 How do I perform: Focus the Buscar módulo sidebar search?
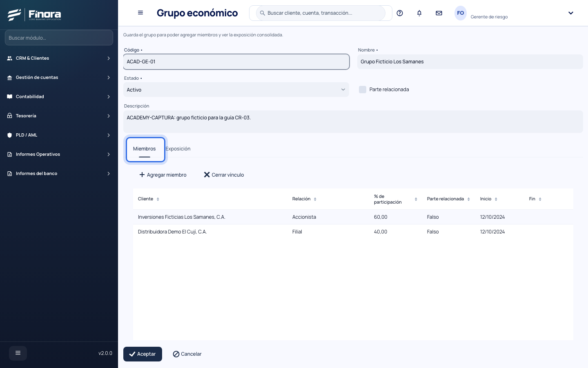point(59,38)
